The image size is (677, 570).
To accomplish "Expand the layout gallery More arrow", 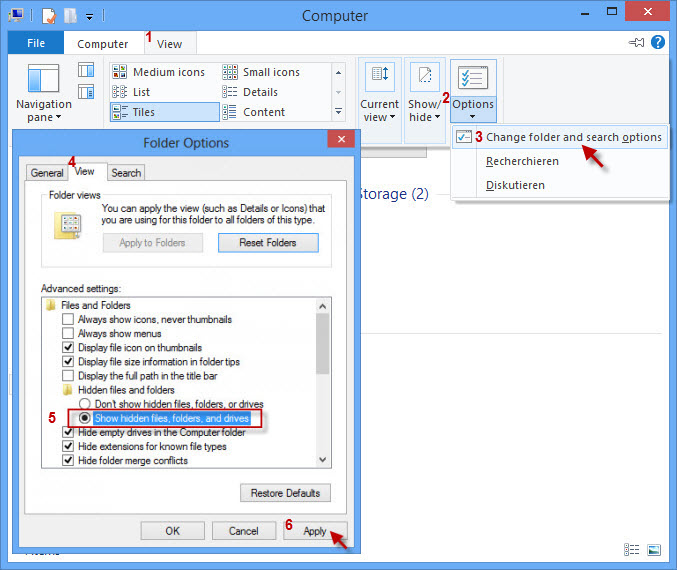I will pos(338,112).
